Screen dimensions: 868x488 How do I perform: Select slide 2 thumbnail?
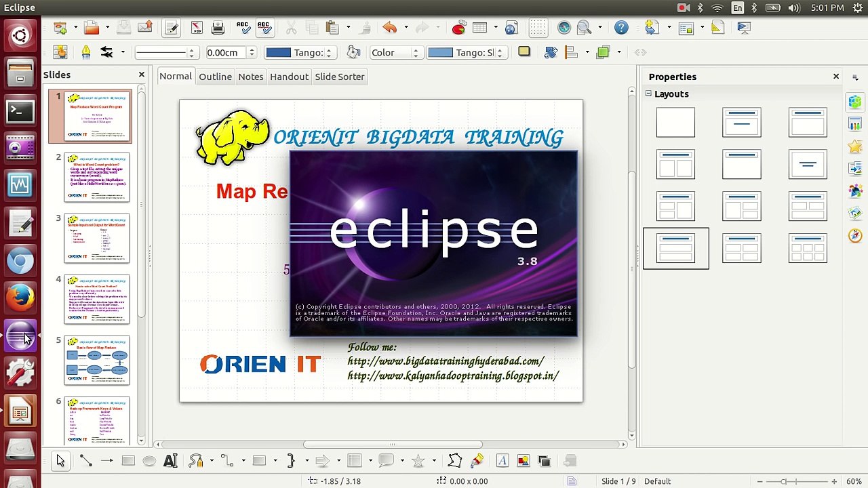(x=96, y=178)
